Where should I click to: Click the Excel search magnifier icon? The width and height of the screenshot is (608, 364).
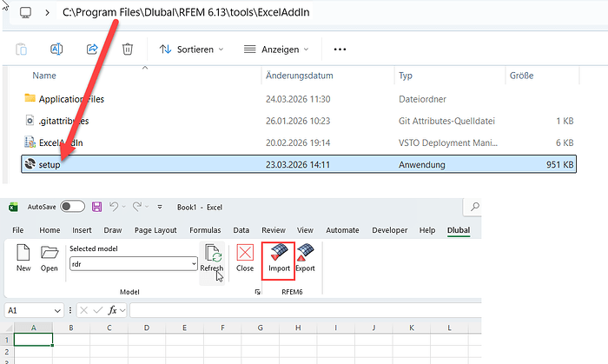click(474, 207)
